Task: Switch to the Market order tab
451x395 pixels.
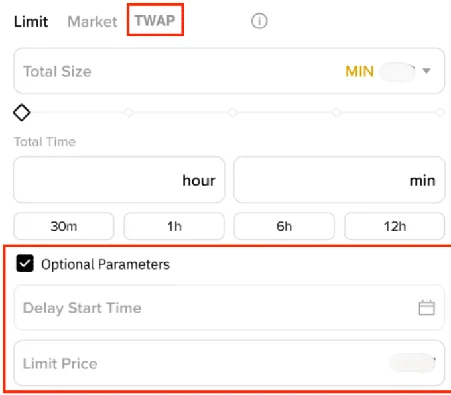Action: pos(92,22)
